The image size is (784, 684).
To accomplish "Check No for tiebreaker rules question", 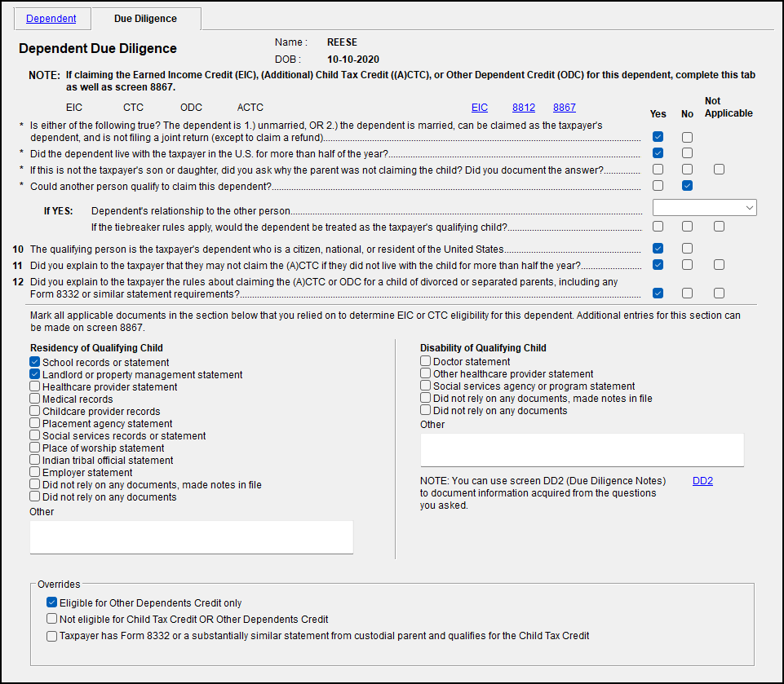I will (687, 227).
